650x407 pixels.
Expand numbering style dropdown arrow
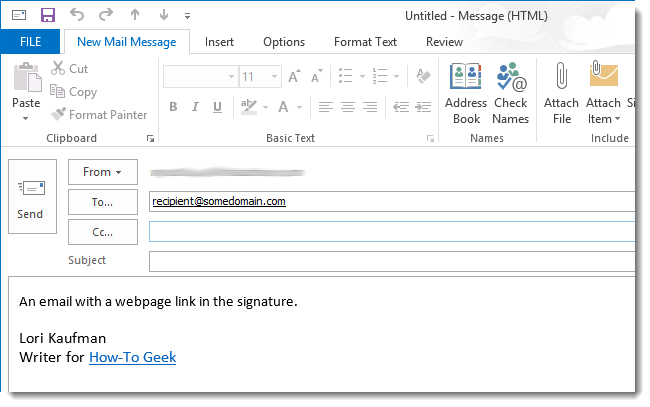coord(396,76)
